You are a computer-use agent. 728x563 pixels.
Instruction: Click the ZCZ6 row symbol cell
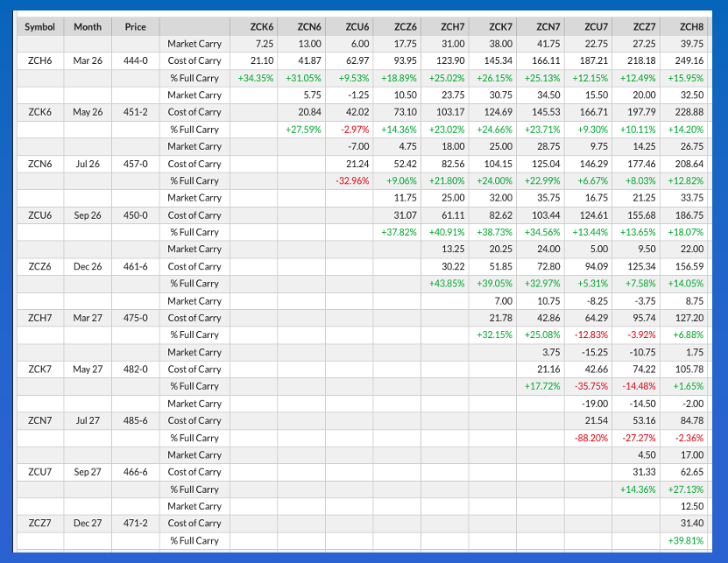40,266
